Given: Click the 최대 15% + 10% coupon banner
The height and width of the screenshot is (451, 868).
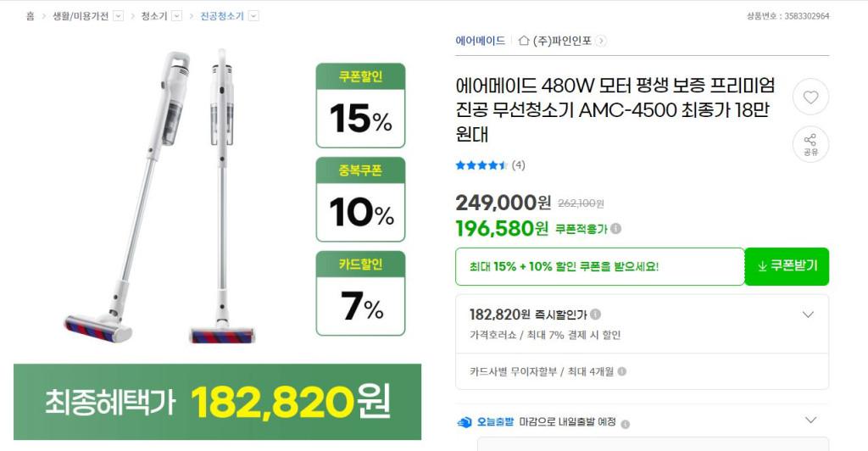Looking at the screenshot, I should tap(599, 266).
